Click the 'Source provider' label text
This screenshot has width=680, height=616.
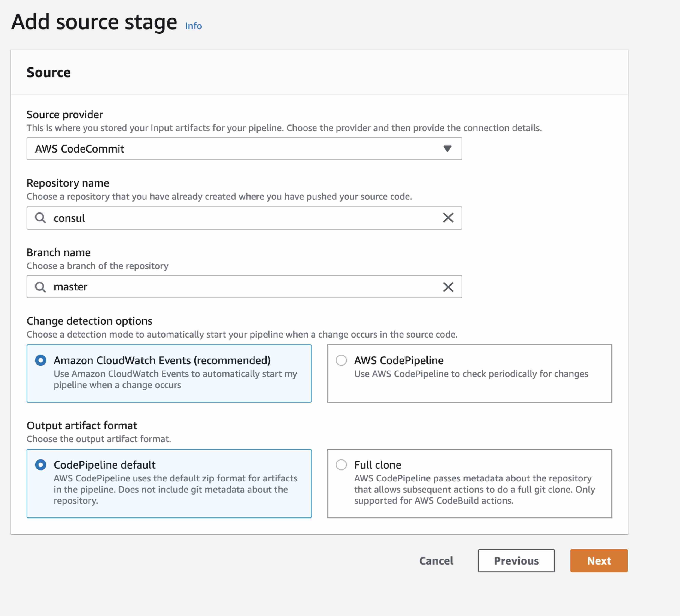[65, 115]
